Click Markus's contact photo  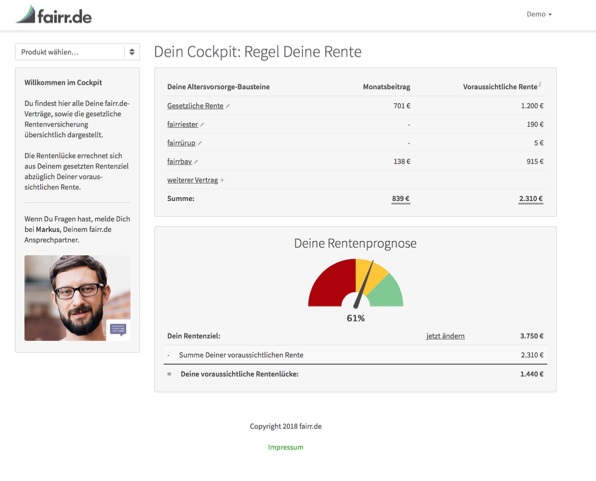click(x=78, y=298)
